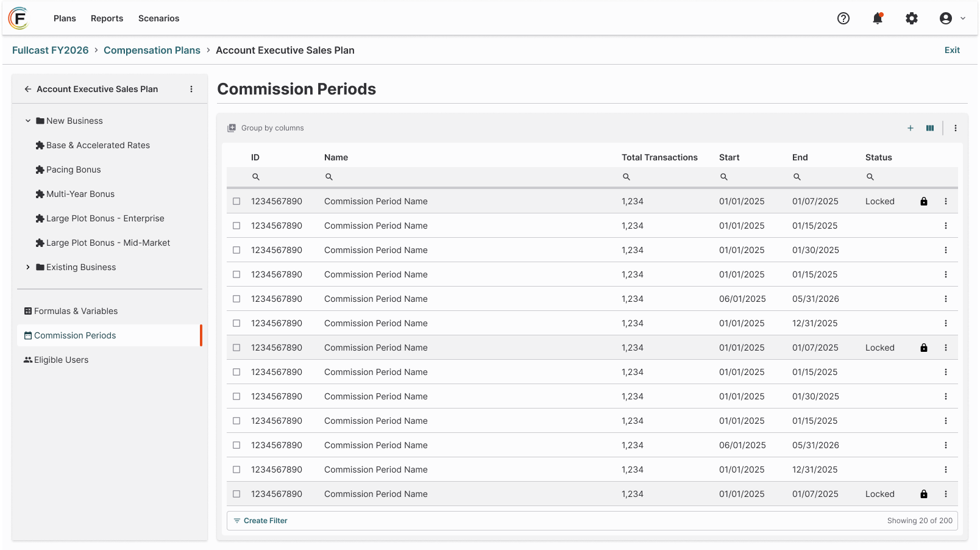This screenshot has width=980, height=550.
Task: Open the sidebar plan kebab menu
Action: point(191,89)
